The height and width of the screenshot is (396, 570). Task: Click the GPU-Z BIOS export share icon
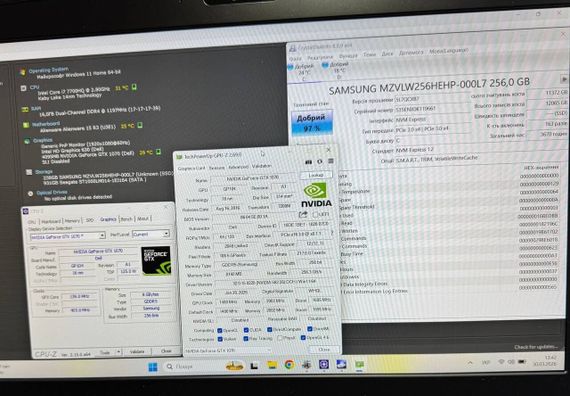coord(303,215)
